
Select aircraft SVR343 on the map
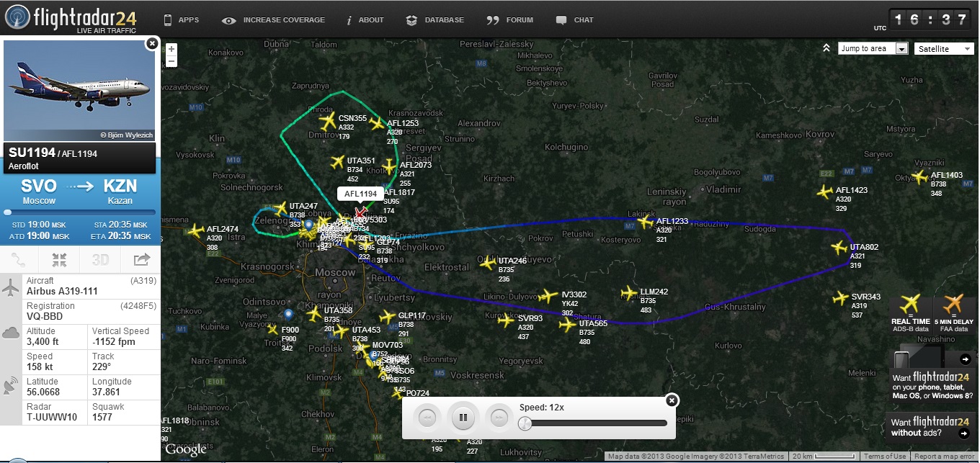(x=841, y=297)
